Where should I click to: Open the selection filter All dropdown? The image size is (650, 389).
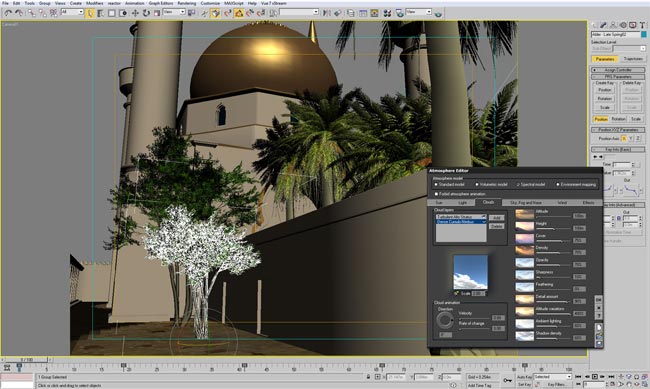click(72, 12)
